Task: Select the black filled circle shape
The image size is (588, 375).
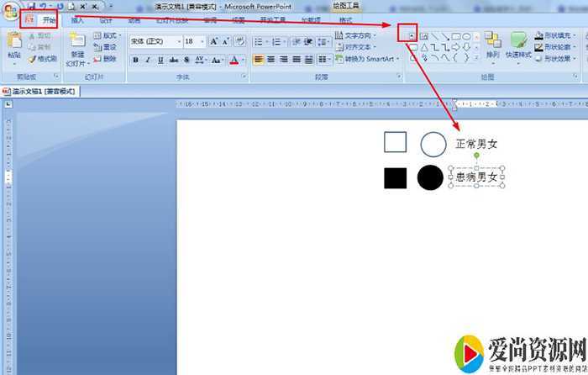Action: point(430,177)
